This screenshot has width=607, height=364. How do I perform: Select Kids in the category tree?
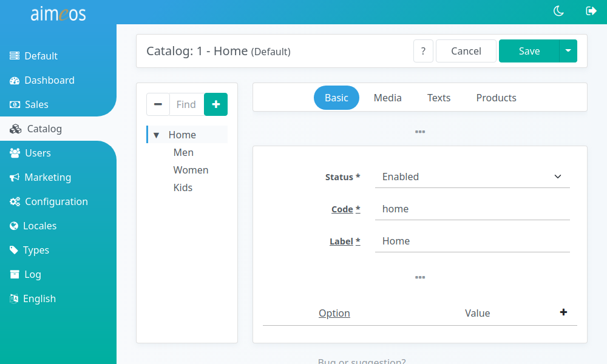tap(183, 187)
